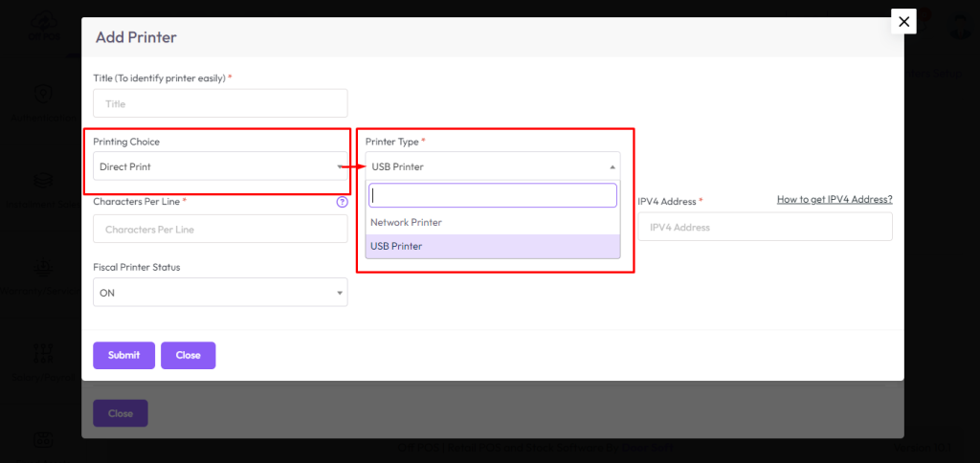
Task: Click the Off POS logo in background
Action: 44,25
